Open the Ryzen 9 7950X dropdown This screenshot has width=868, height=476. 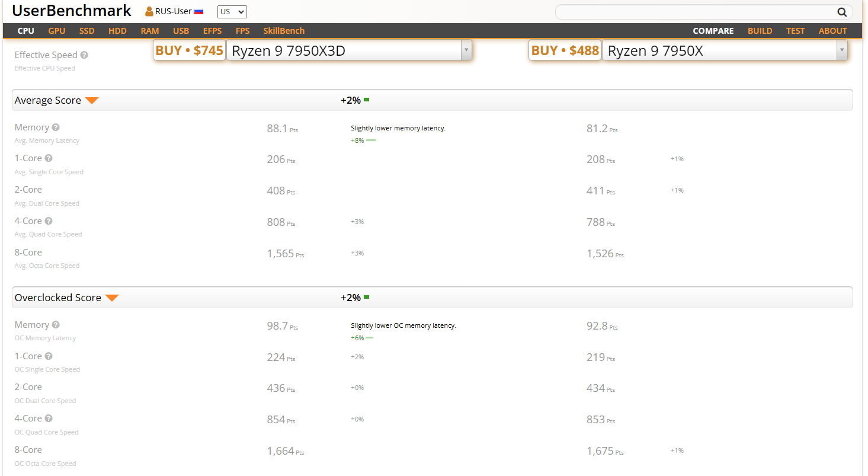[841, 51]
